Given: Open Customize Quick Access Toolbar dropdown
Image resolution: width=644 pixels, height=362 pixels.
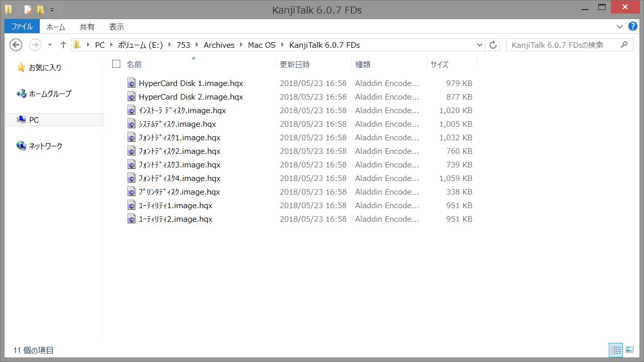Looking at the screenshot, I should coord(52,10).
